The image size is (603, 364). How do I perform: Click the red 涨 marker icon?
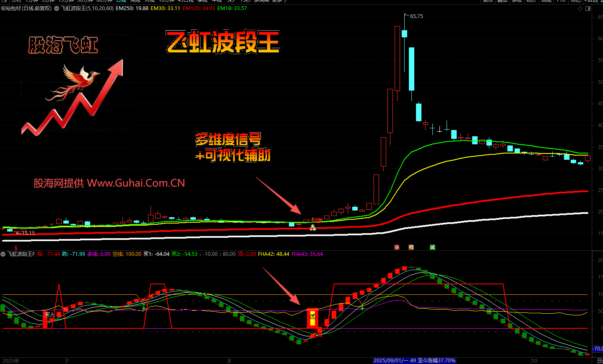(397, 247)
